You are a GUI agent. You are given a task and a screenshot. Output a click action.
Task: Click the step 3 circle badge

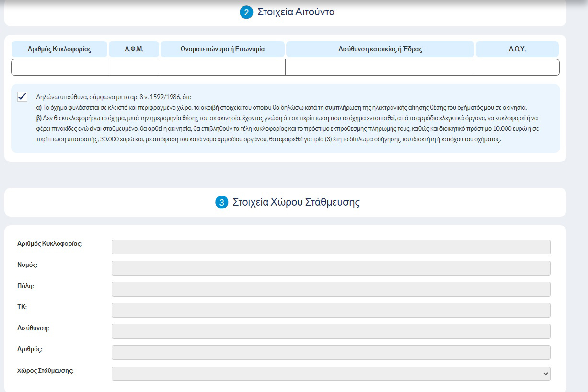click(x=221, y=202)
